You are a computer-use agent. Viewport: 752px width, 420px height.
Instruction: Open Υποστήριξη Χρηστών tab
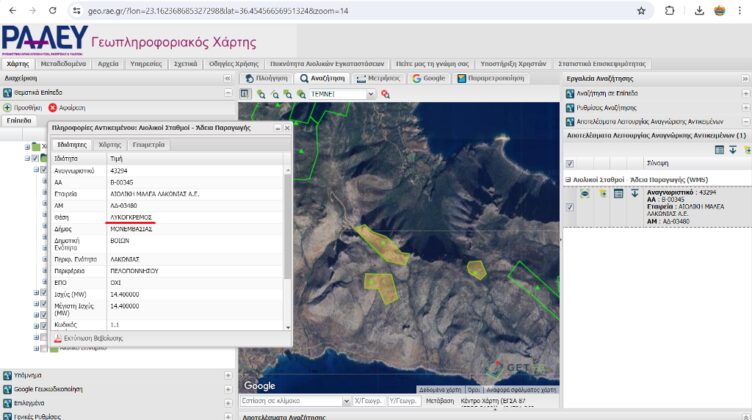click(513, 64)
